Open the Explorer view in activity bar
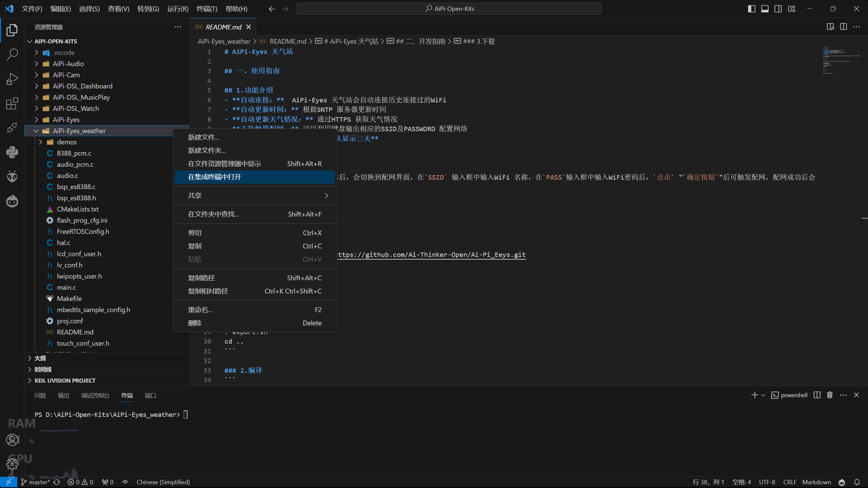The image size is (868, 488). click(x=12, y=30)
